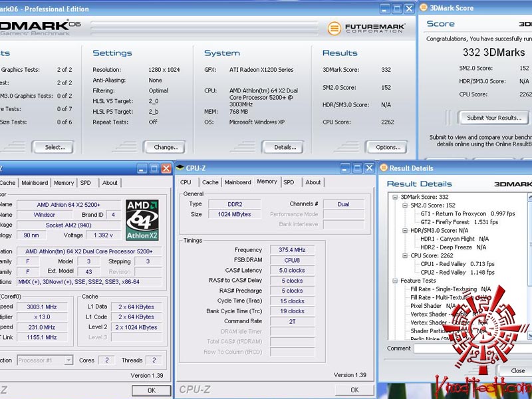Viewport: 532px width, 399px height.
Task: Close the Memory tab CPU-Z window
Action: coord(369,168)
